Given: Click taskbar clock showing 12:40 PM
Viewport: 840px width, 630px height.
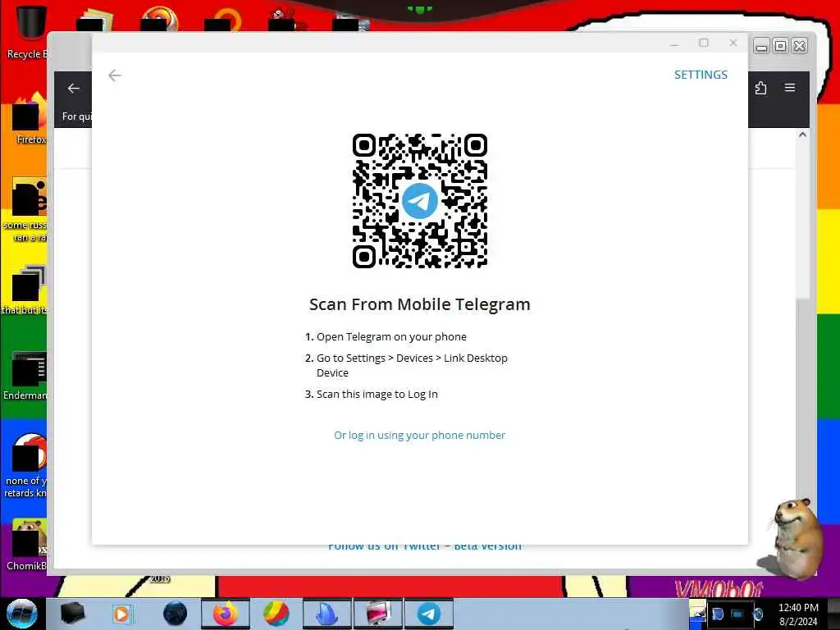Looking at the screenshot, I should tap(798, 608).
